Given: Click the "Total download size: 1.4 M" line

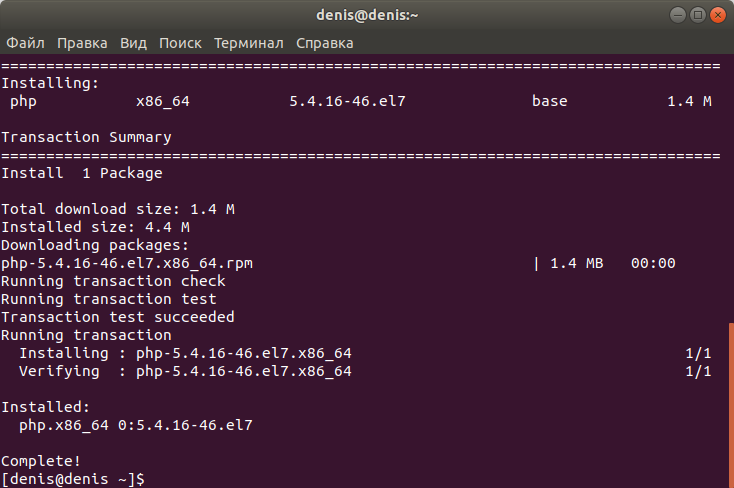Looking at the screenshot, I should 118,209.
